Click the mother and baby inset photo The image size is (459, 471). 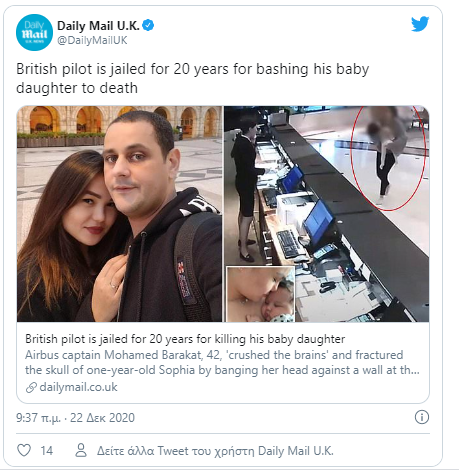pos(261,294)
